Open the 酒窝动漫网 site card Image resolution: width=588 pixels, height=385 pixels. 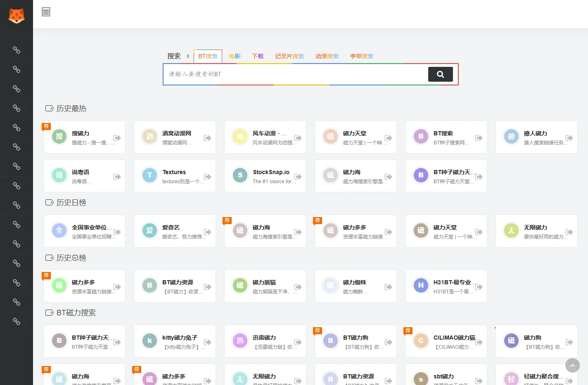(175, 137)
